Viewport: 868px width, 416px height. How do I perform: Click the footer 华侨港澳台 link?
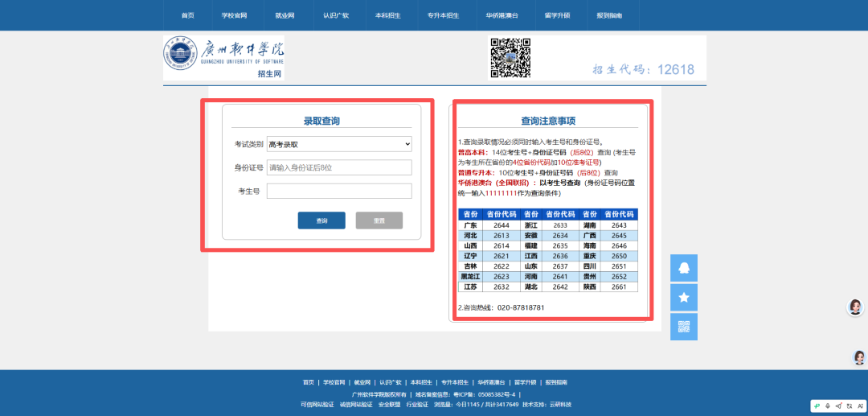point(492,383)
